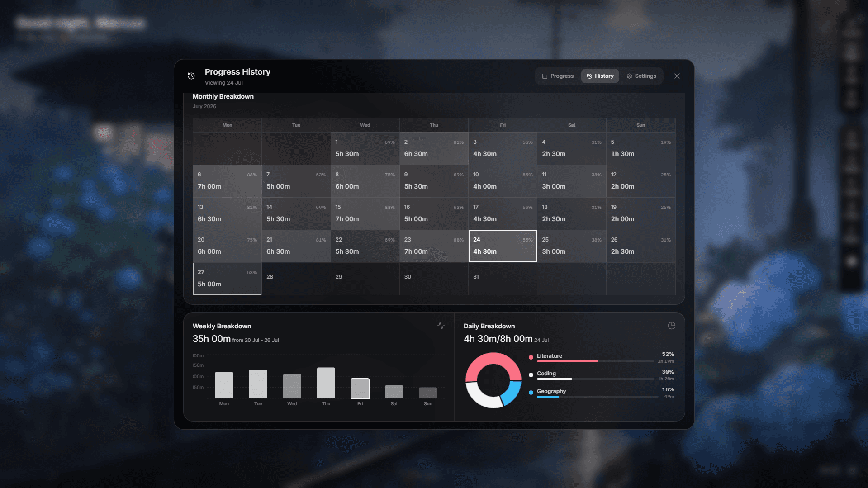View July 13 with 6h 30m

pos(227,213)
